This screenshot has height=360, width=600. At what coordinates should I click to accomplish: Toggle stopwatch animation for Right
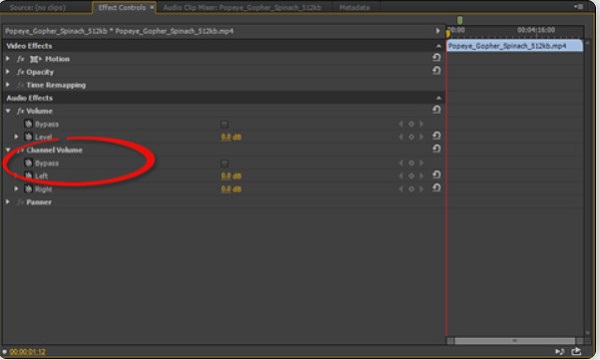[x=28, y=189]
